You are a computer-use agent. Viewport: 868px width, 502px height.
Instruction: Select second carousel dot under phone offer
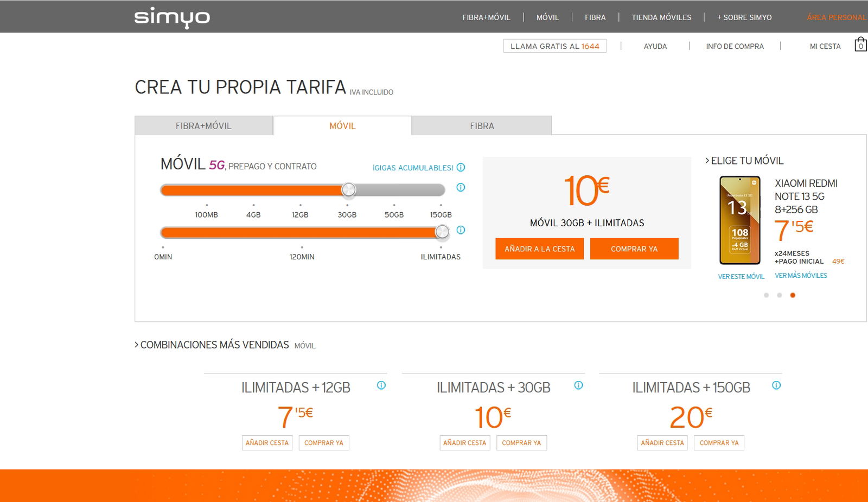(x=780, y=295)
